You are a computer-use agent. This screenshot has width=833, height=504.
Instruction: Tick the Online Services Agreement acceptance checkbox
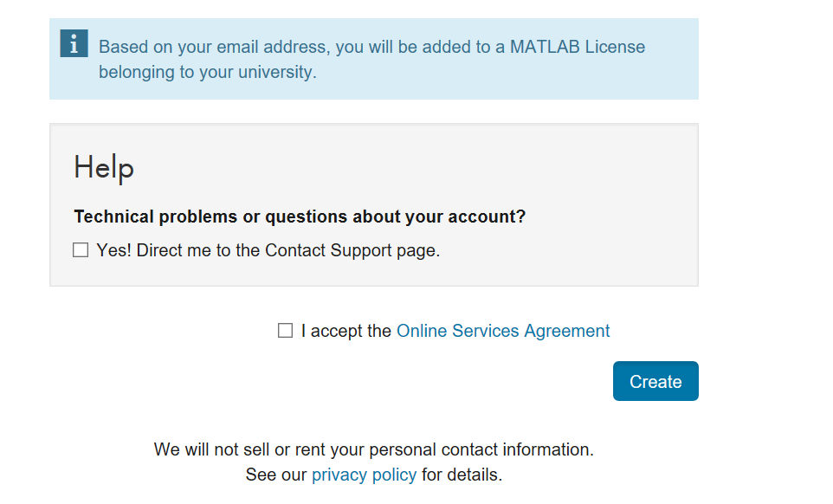pyautogui.click(x=285, y=330)
